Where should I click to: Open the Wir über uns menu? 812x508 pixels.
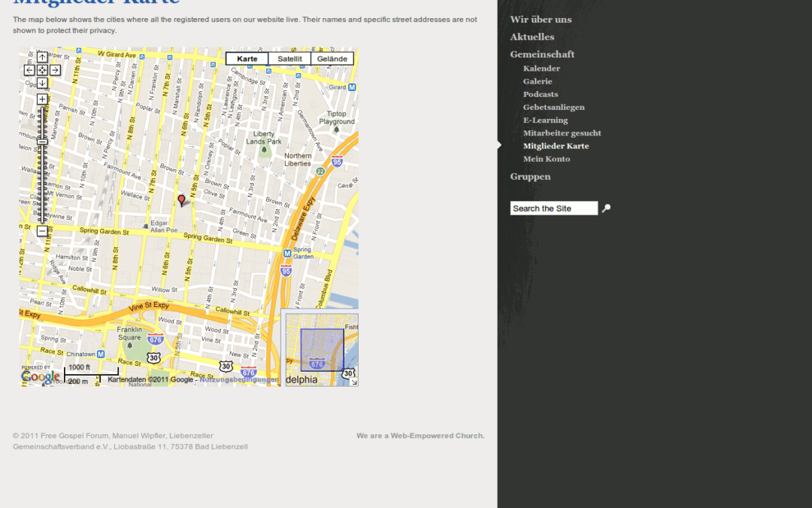[x=541, y=20]
